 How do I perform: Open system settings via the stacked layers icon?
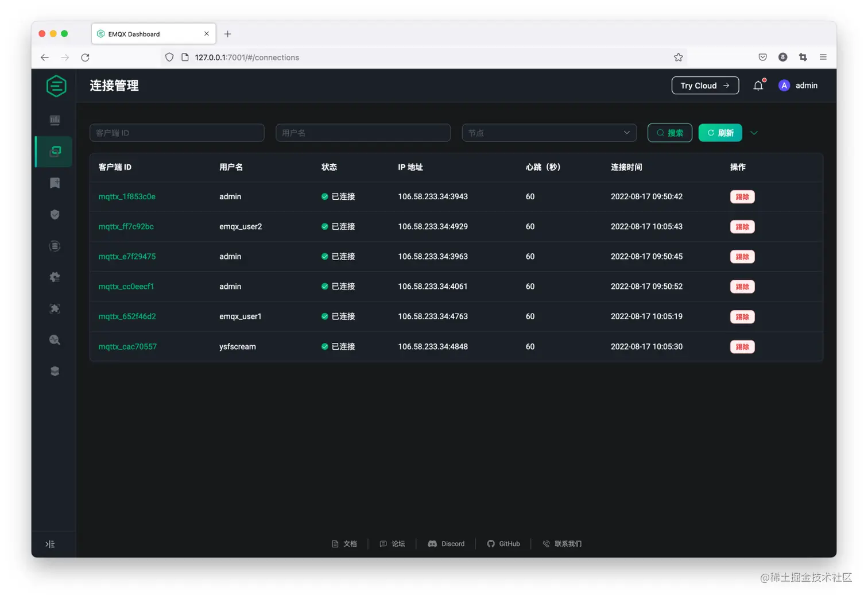pyautogui.click(x=55, y=370)
